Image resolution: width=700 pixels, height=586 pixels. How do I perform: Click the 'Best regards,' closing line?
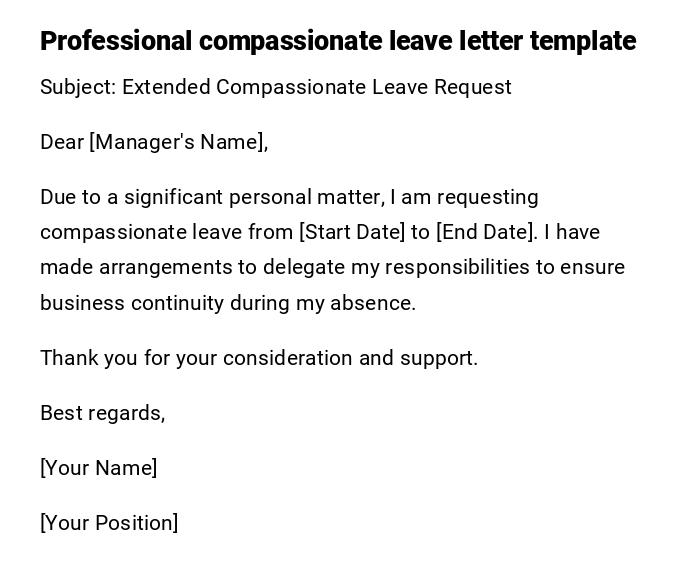(x=102, y=413)
